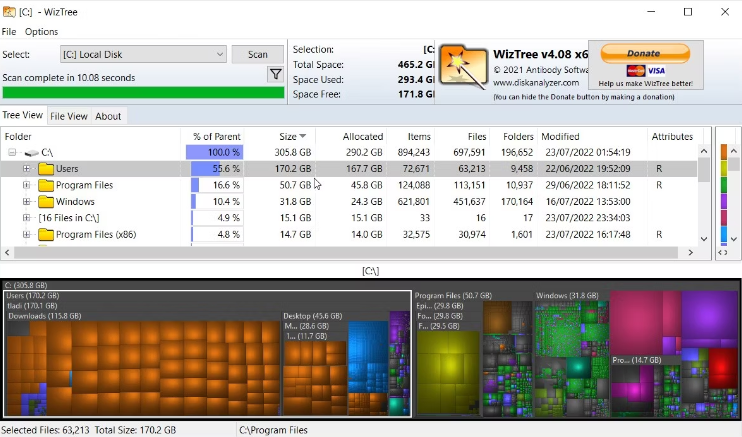Collapse the C:\ root tree node
This screenshot has width=742, height=437.
click(x=12, y=152)
